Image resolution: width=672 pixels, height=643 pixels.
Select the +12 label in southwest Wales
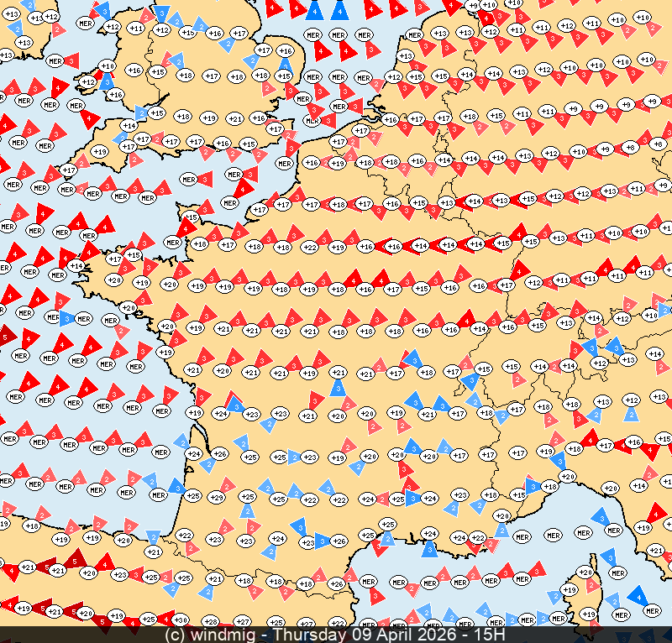[88, 82]
